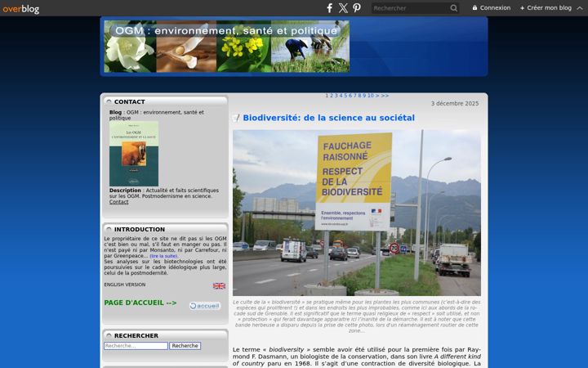Click the >> last page link

[x=385, y=96]
